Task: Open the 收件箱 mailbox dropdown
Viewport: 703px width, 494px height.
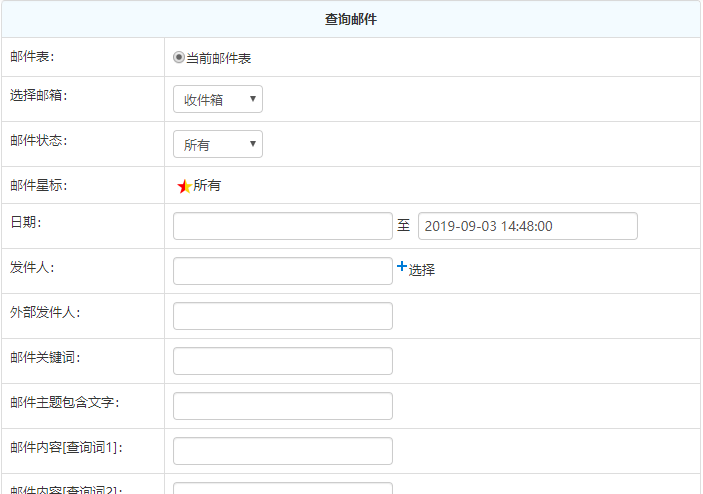Action: pyautogui.click(x=218, y=99)
